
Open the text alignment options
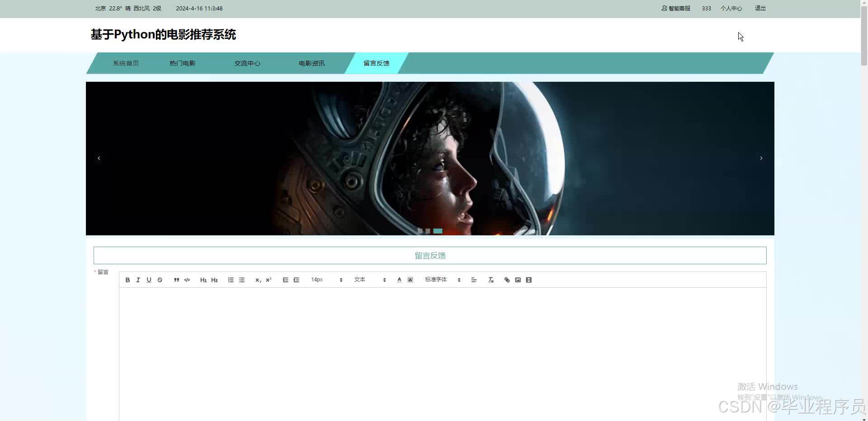pyautogui.click(x=474, y=280)
